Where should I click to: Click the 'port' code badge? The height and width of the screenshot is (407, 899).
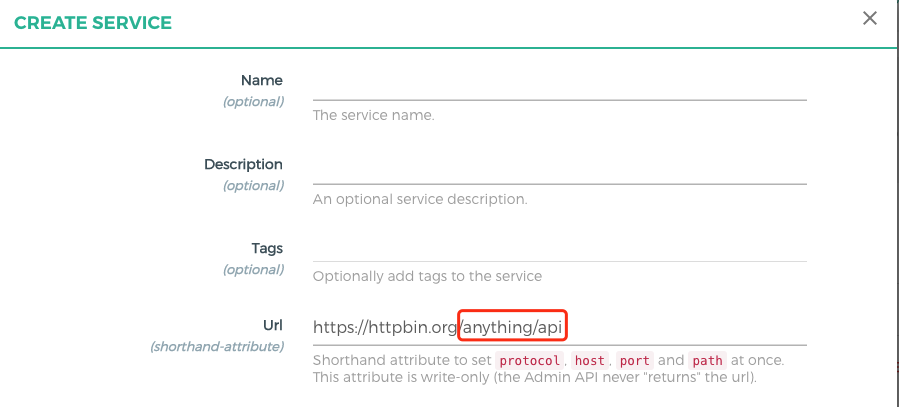(x=635, y=361)
